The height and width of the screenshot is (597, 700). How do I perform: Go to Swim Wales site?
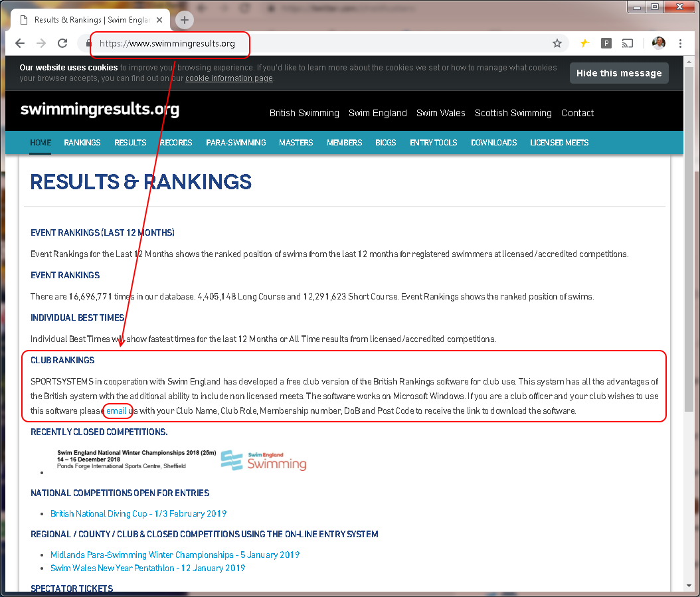(440, 113)
